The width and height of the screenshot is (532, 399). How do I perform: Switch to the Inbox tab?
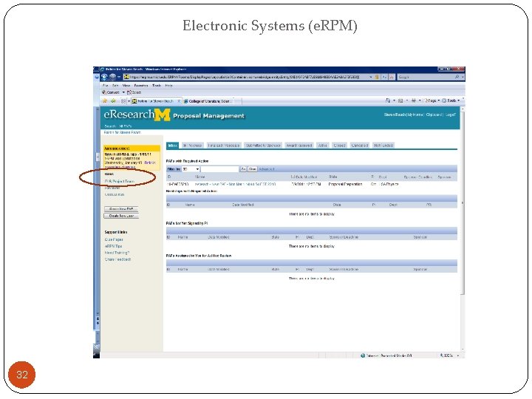[173, 146]
